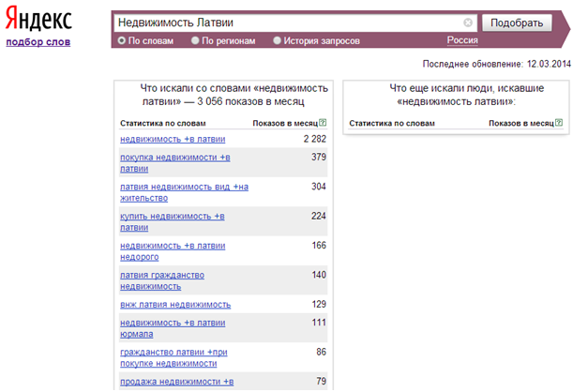This screenshot has width=588, height=392.
Task: Open покупка недвижимости +в латвии link
Action: pos(175,163)
